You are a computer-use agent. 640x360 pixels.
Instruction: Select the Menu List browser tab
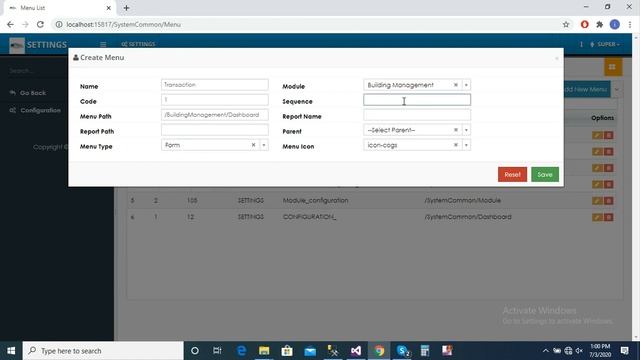60,8
